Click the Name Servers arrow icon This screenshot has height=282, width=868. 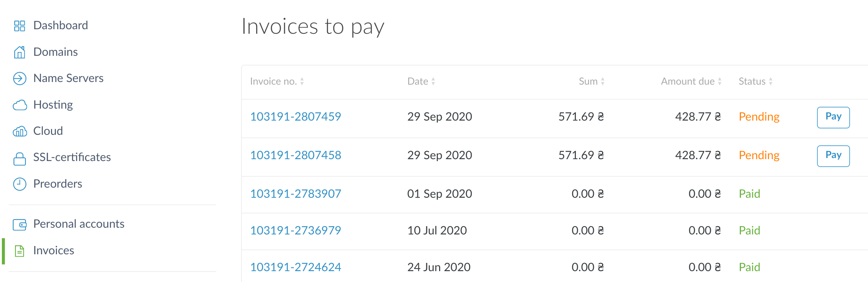pos(19,79)
